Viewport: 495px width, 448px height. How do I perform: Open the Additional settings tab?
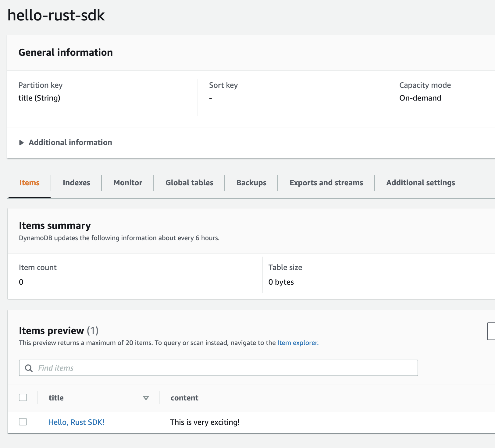420,183
